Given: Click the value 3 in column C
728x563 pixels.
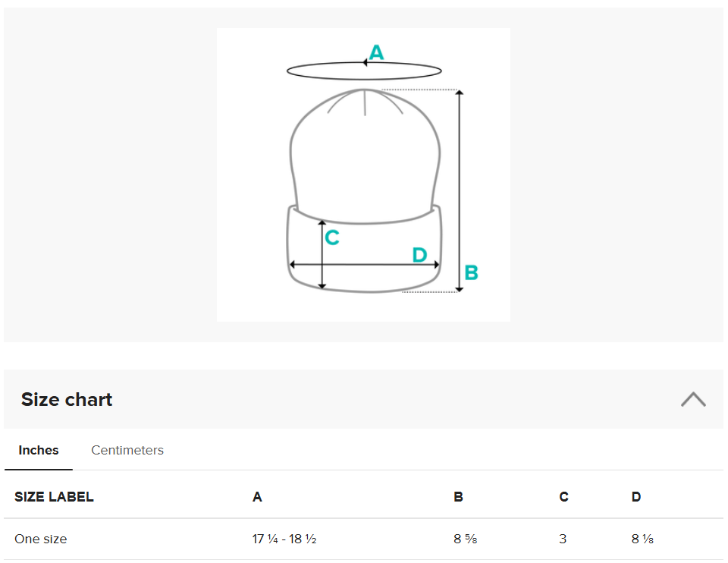Looking at the screenshot, I should coord(563,539).
